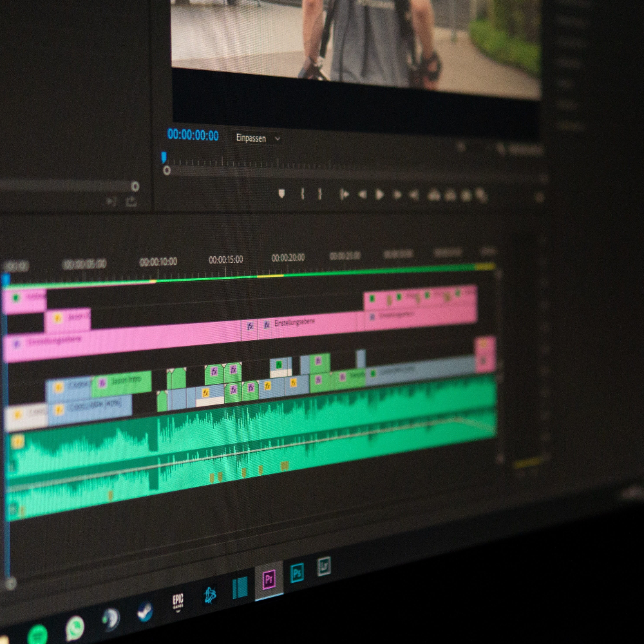Open the Einpassen zoom level dropdown
Screen dimensions: 644x644
[256, 139]
